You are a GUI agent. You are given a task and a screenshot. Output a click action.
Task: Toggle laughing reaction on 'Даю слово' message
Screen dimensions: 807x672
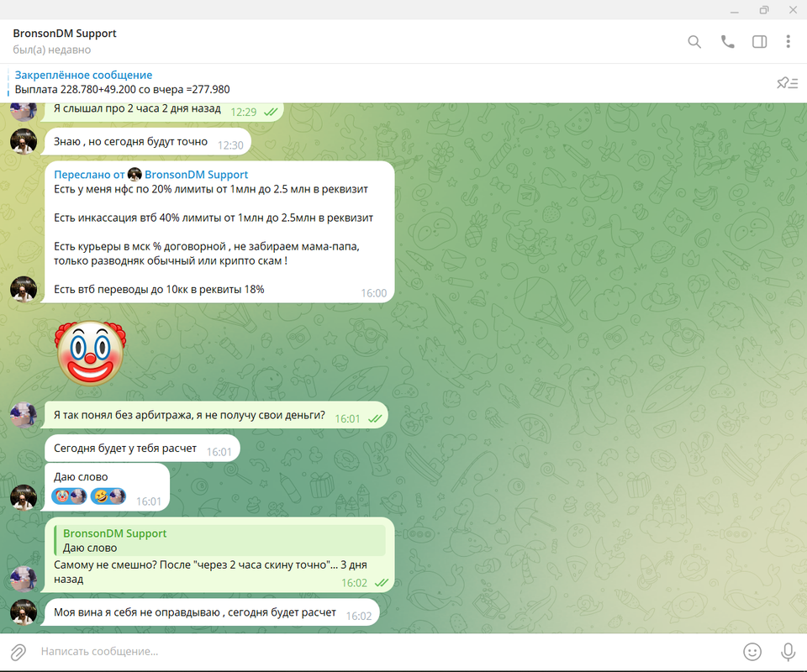108,496
